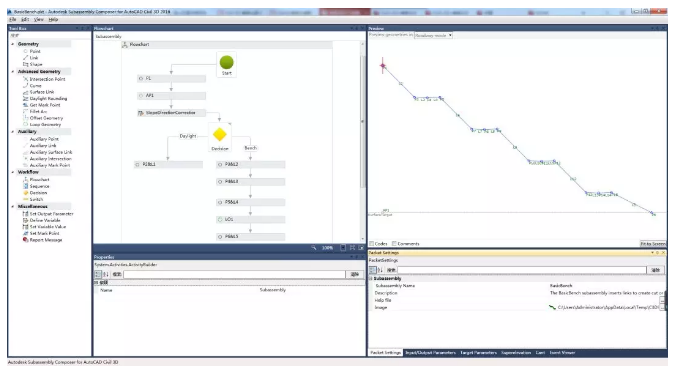The width and height of the screenshot is (677, 376).
Task: Pick the Set Mark Point tool
Action: 44,233
